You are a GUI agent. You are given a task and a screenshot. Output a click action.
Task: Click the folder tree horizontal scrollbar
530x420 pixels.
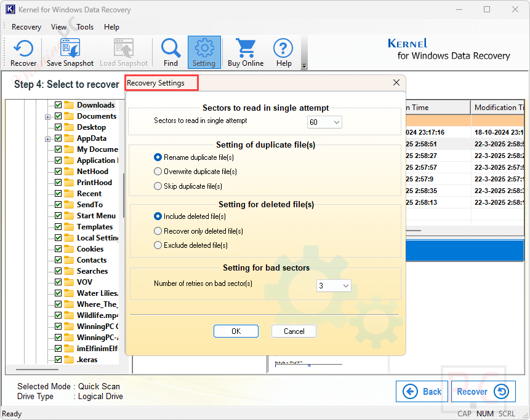click(37, 370)
